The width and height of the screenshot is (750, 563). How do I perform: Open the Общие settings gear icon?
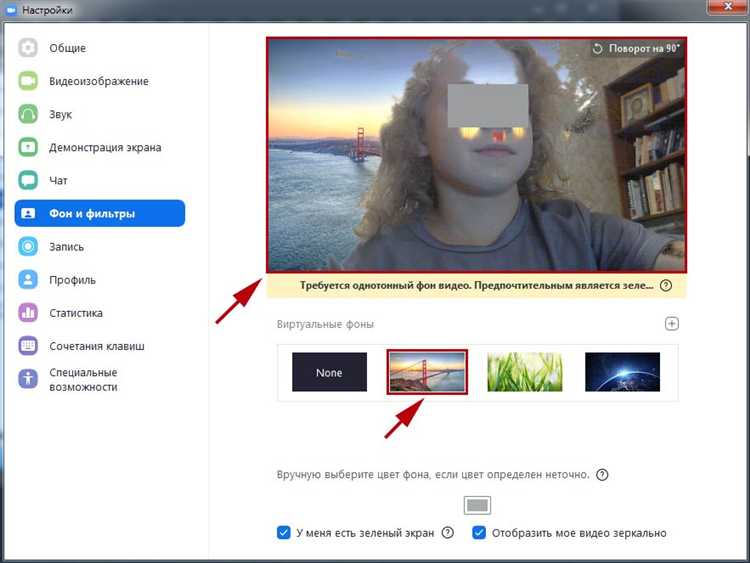coord(28,48)
